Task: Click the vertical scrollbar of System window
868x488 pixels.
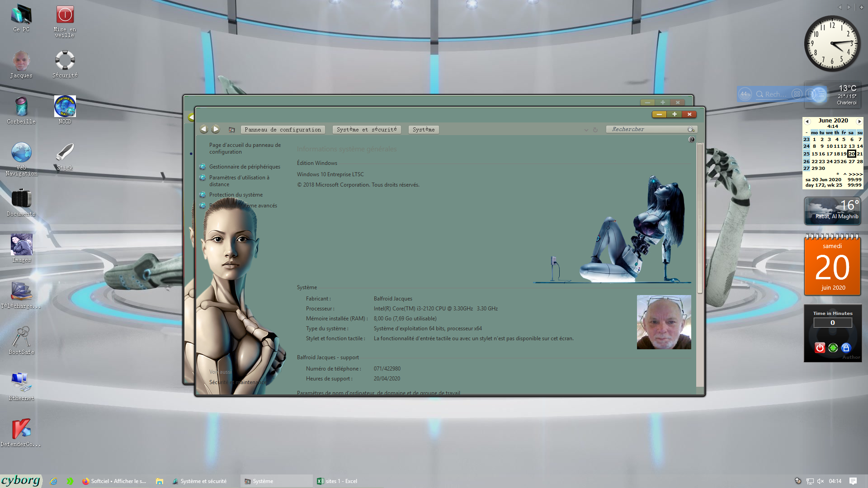Action: pos(699,217)
